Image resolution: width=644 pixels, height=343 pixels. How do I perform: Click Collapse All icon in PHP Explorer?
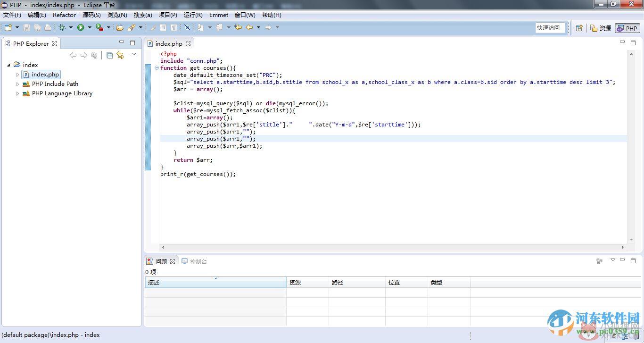coord(109,55)
